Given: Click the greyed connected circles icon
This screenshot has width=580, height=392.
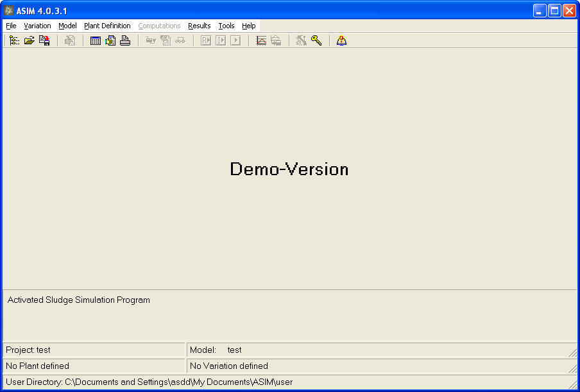Looking at the screenshot, I should (180, 40).
